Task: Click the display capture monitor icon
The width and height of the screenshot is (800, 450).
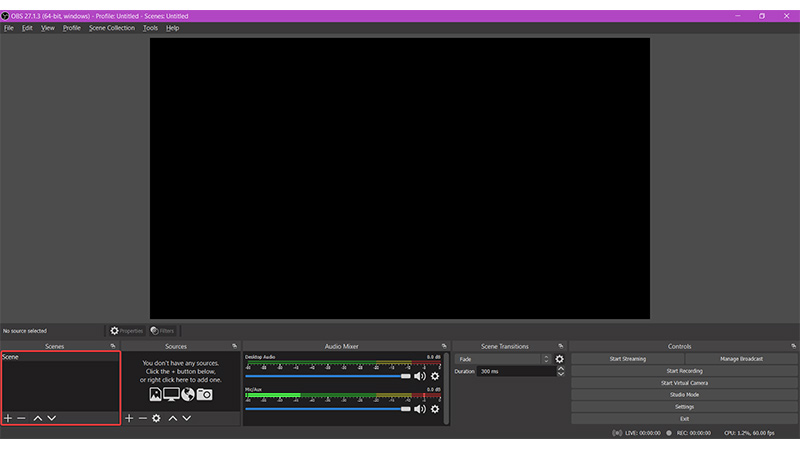Action: tap(171, 394)
